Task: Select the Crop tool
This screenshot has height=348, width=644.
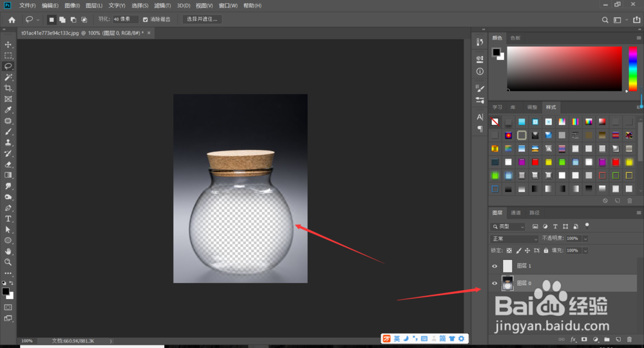Action: pos(8,88)
